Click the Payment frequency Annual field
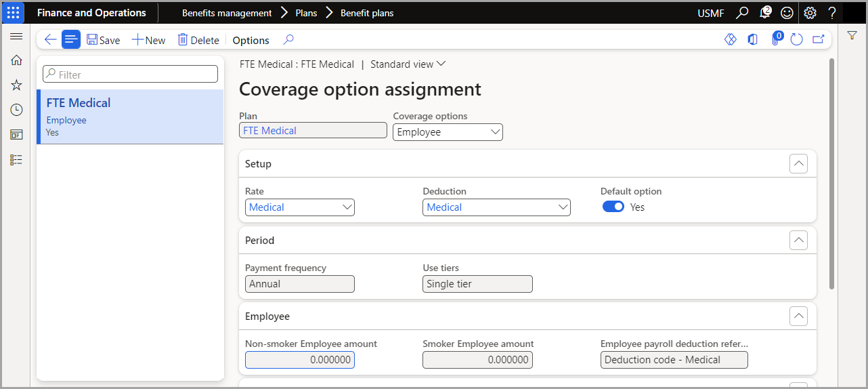Image resolution: width=868 pixels, height=389 pixels. tap(299, 284)
